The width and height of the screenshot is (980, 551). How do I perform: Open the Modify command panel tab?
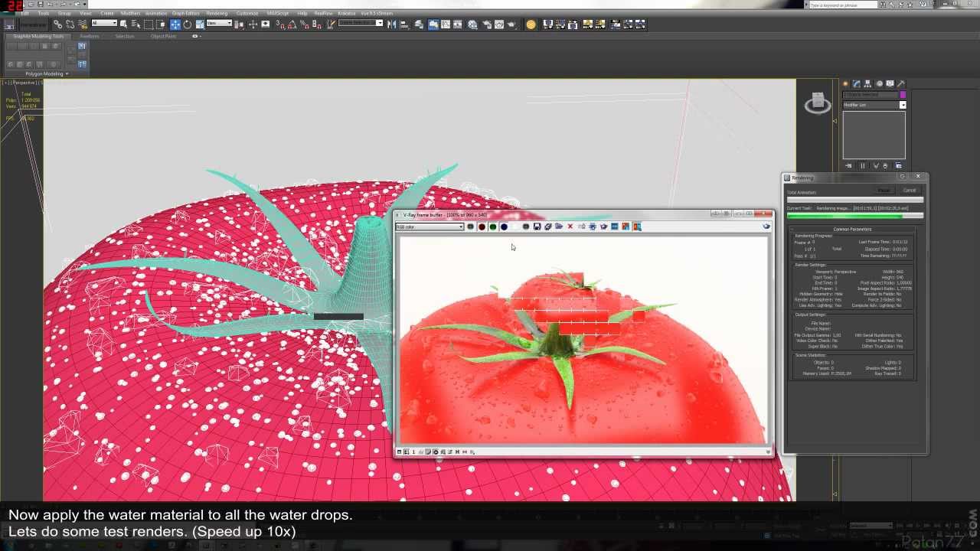[x=856, y=83]
